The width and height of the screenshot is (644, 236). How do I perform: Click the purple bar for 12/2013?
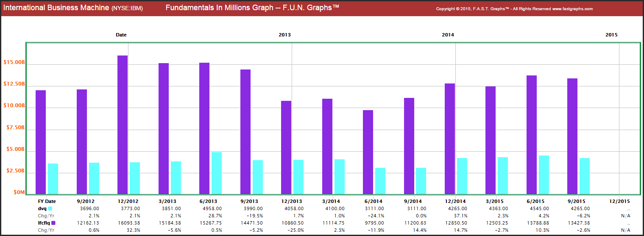(286, 147)
